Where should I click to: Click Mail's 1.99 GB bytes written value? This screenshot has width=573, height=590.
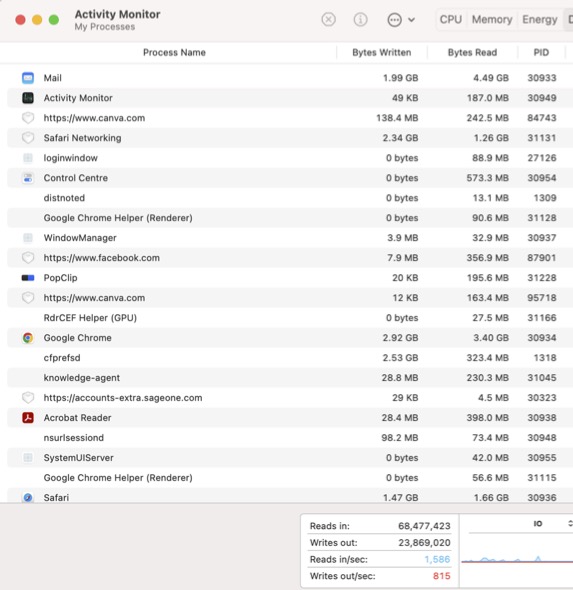[400, 78]
